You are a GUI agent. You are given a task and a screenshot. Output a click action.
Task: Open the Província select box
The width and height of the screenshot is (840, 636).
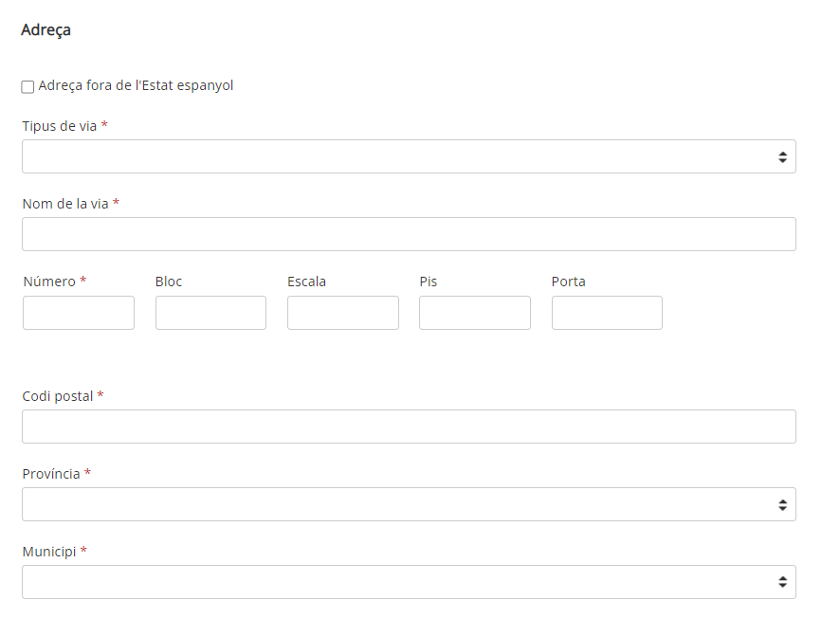pos(409,504)
